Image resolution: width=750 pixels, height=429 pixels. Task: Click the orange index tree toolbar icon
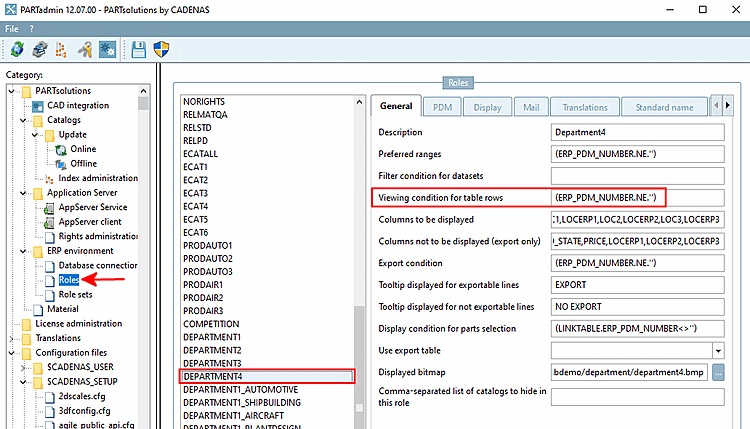[61, 49]
